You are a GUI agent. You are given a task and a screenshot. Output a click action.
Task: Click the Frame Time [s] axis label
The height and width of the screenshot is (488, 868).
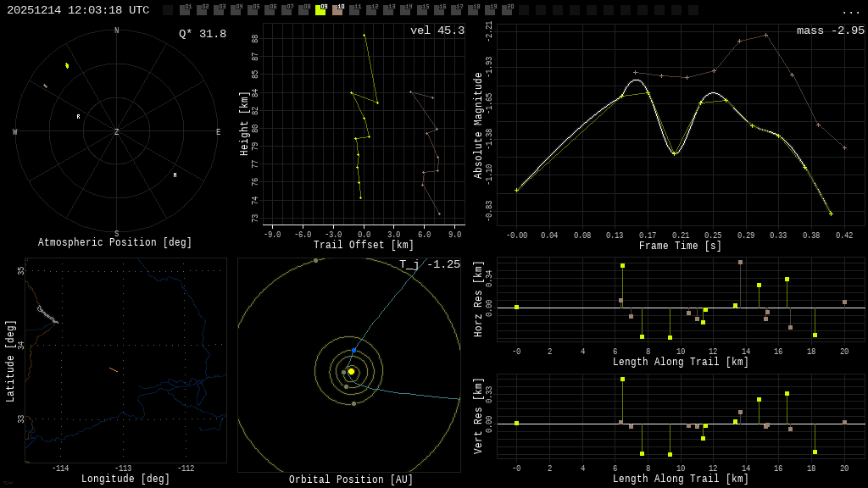tap(681, 245)
